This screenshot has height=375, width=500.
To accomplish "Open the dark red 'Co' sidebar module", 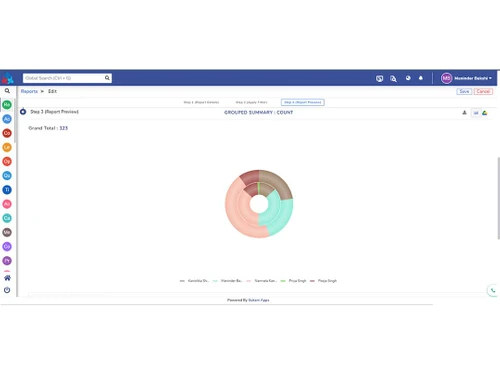I will point(7,133).
